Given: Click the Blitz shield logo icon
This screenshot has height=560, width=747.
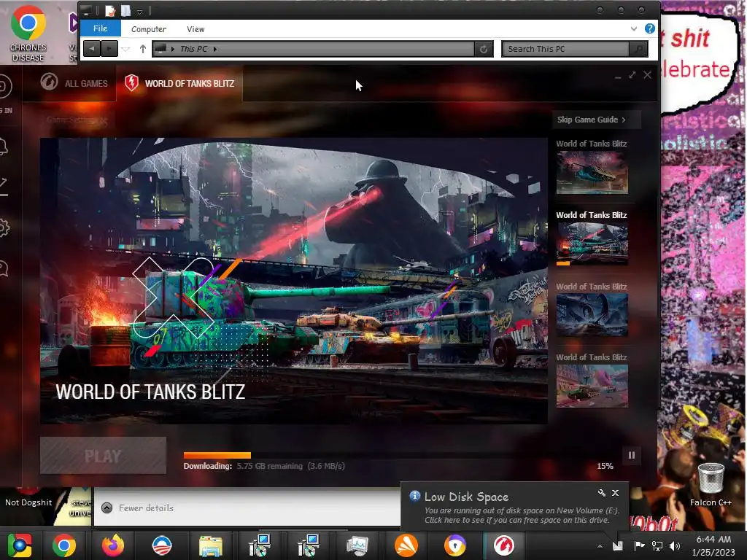Looking at the screenshot, I should 131,83.
